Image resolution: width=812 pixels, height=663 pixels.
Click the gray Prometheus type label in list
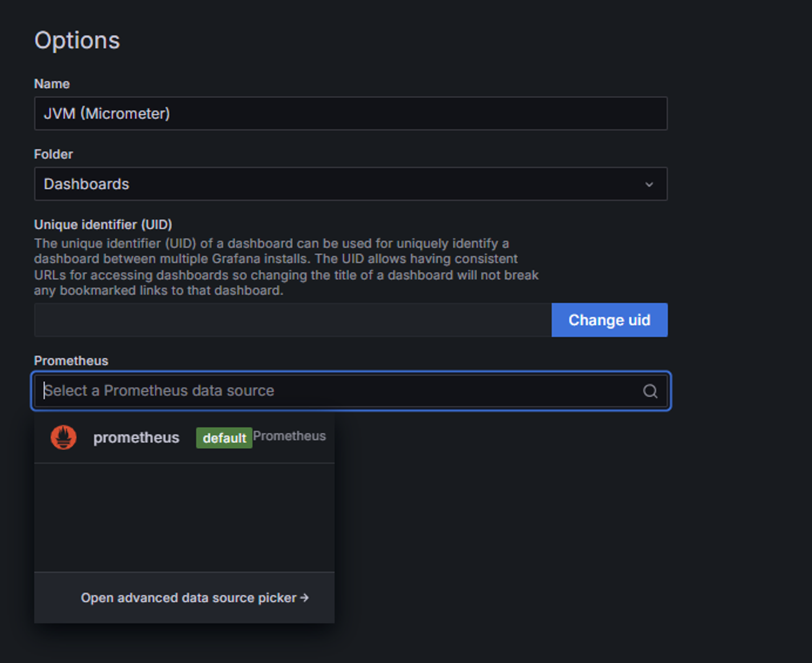coord(289,436)
